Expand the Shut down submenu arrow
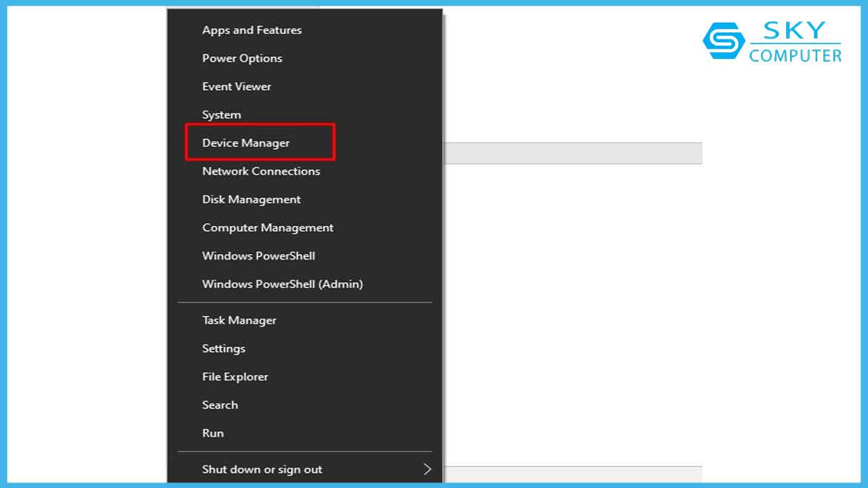This screenshot has height=488, width=868. pos(427,469)
